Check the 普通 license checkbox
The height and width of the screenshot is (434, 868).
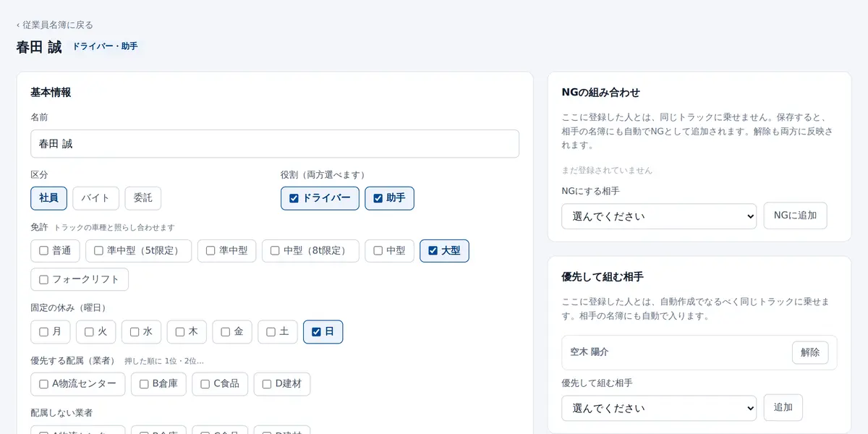tap(55, 251)
